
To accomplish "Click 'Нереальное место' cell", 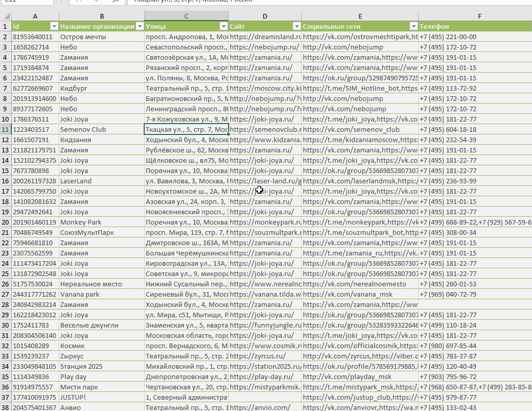I will point(102,284).
